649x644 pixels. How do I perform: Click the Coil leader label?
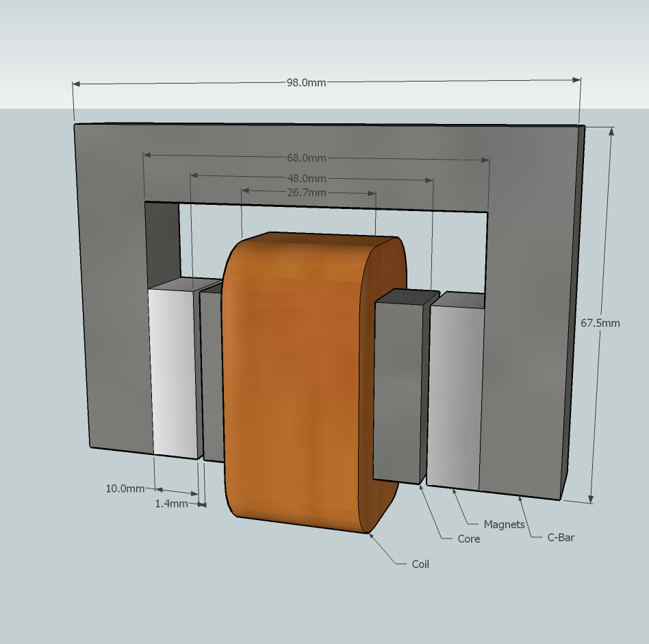pos(420,564)
